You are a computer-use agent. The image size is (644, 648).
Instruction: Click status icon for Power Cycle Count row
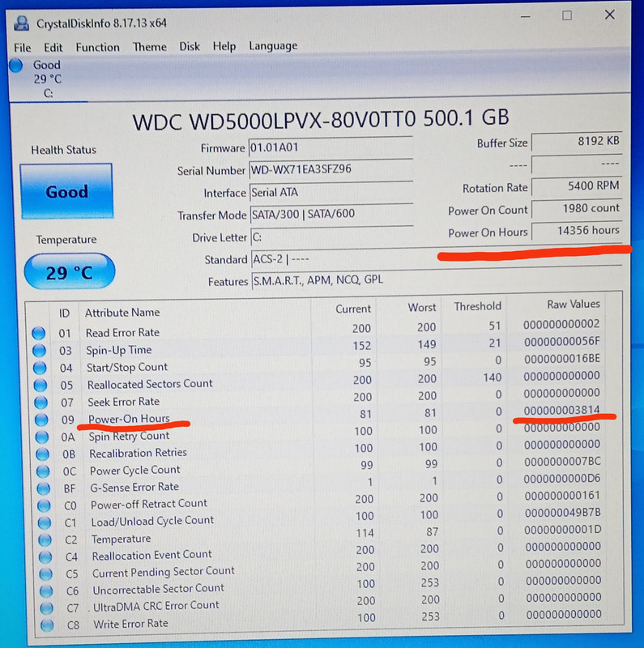coord(43,471)
